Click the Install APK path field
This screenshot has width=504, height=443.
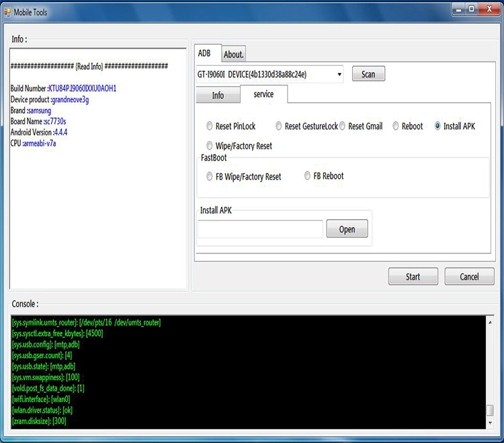(x=260, y=229)
